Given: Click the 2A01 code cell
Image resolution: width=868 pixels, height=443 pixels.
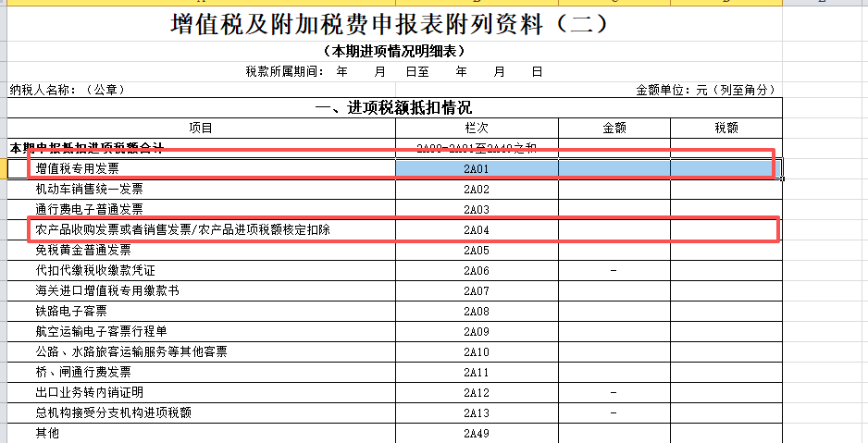Looking at the screenshot, I should (477, 168).
